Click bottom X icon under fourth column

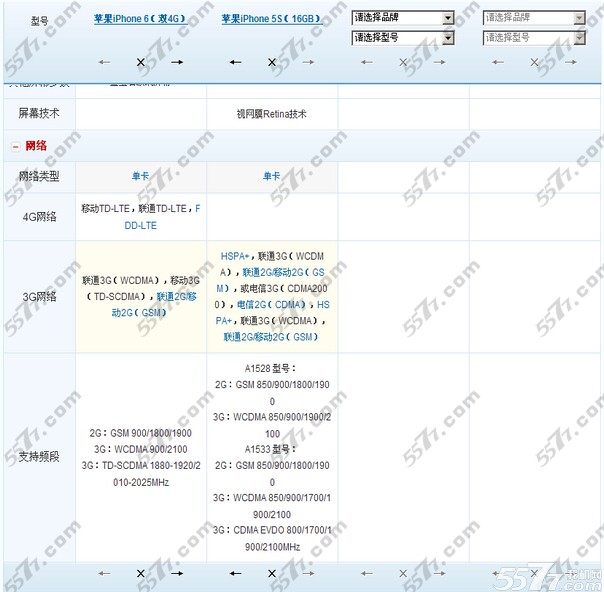[534, 574]
